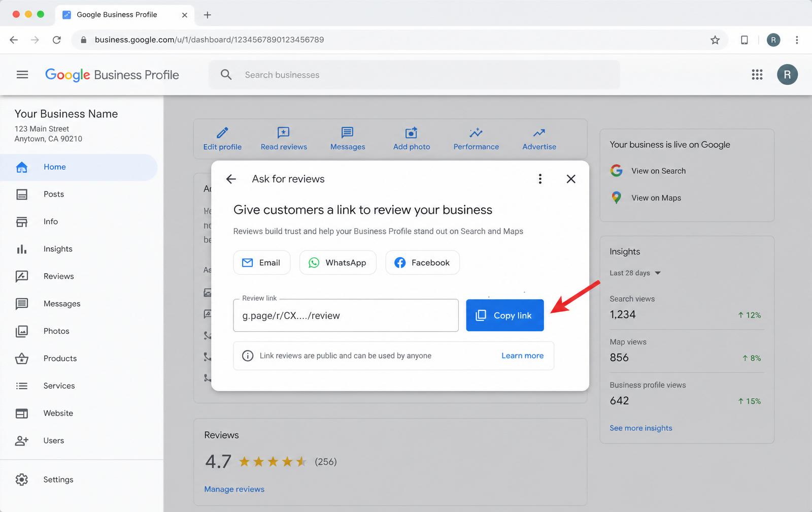Open the hamburger main menu

pyautogui.click(x=22, y=75)
